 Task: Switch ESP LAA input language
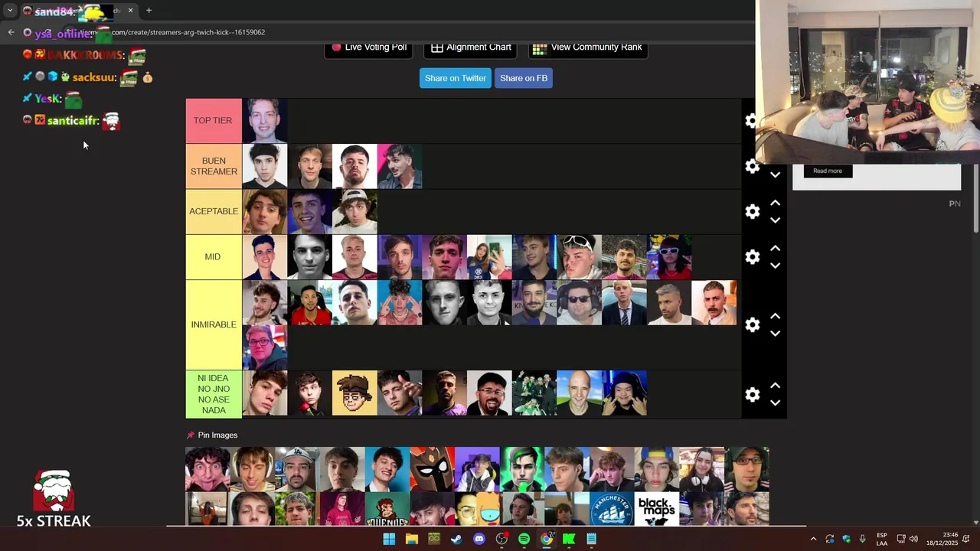[x=882, y=539]
